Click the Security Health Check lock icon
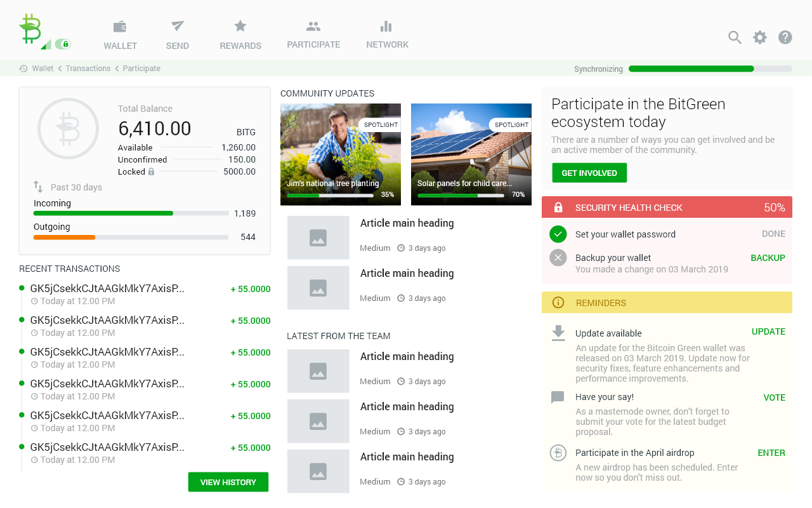 (558, 208)
